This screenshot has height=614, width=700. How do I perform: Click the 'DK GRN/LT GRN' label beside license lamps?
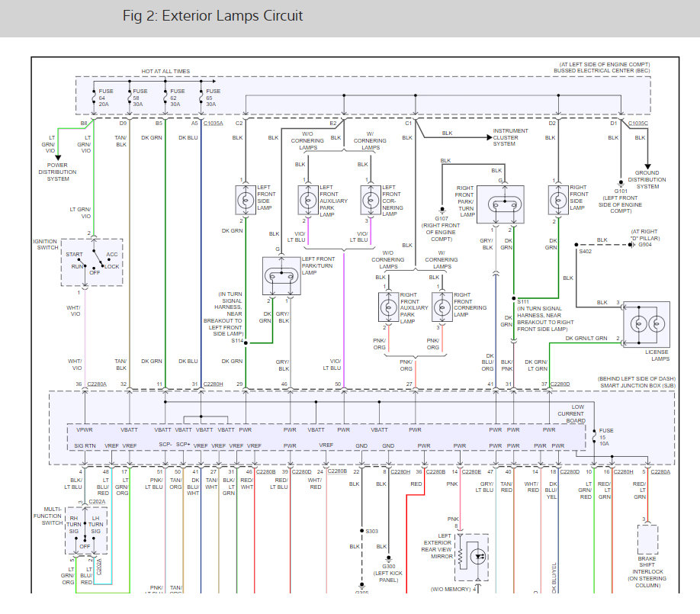tap(586, 339)
